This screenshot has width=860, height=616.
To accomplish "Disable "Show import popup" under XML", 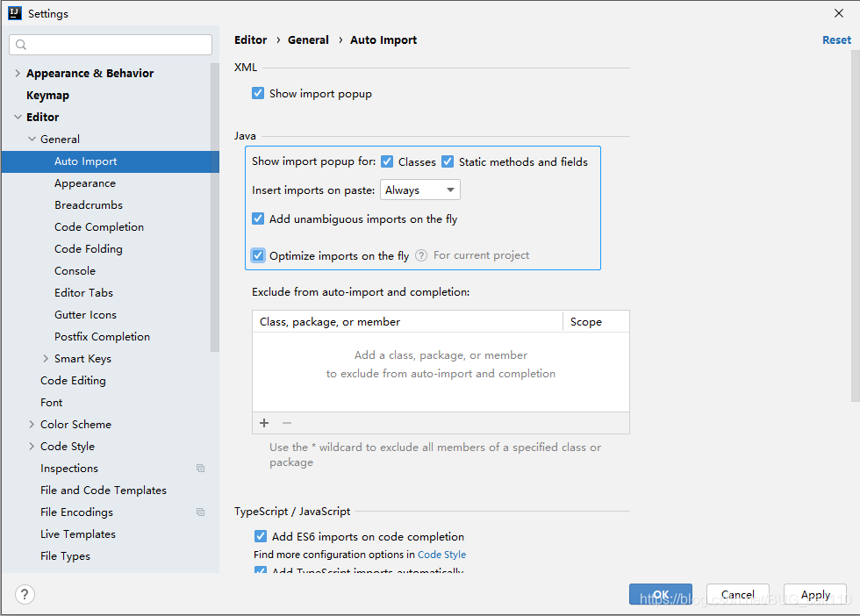I will tap(258, 93).
